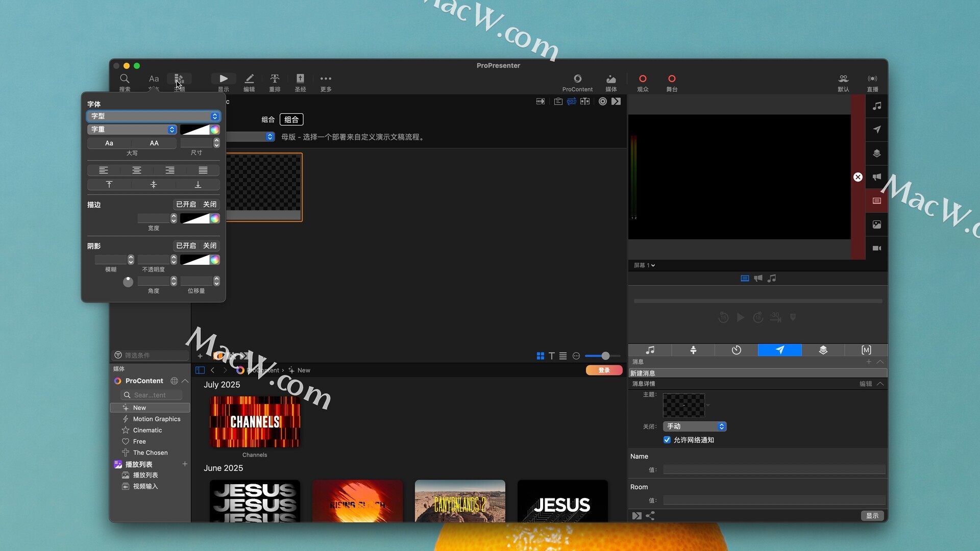Enable the 允许网络通知 checkbox
Image resolution: width=980 pixels, height=551 pixels.
[667, 440]
